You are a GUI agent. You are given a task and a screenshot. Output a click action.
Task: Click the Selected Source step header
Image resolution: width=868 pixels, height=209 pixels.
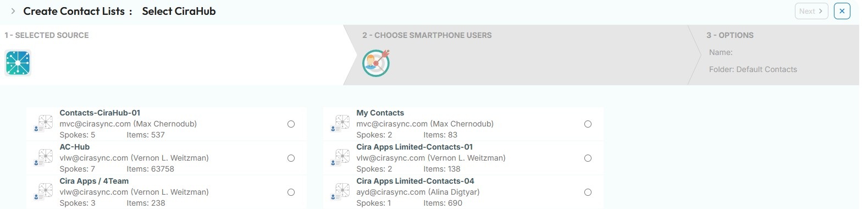(x=47, y=35)
